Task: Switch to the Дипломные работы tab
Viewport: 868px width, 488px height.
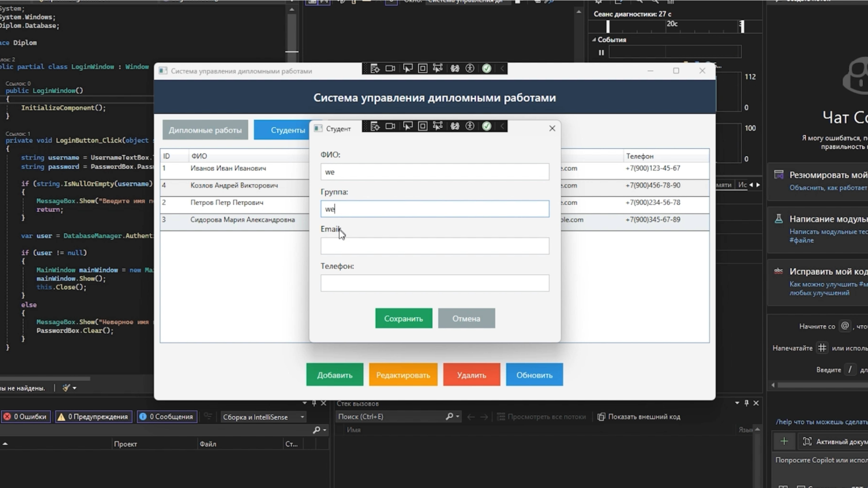Action: tap(205, 130)
